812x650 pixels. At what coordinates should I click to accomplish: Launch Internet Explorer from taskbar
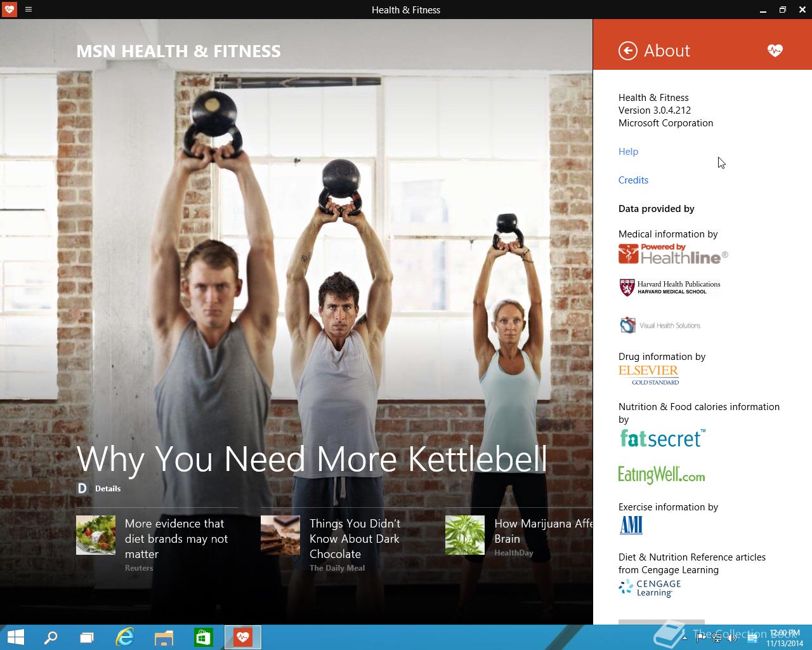[125, 637]
